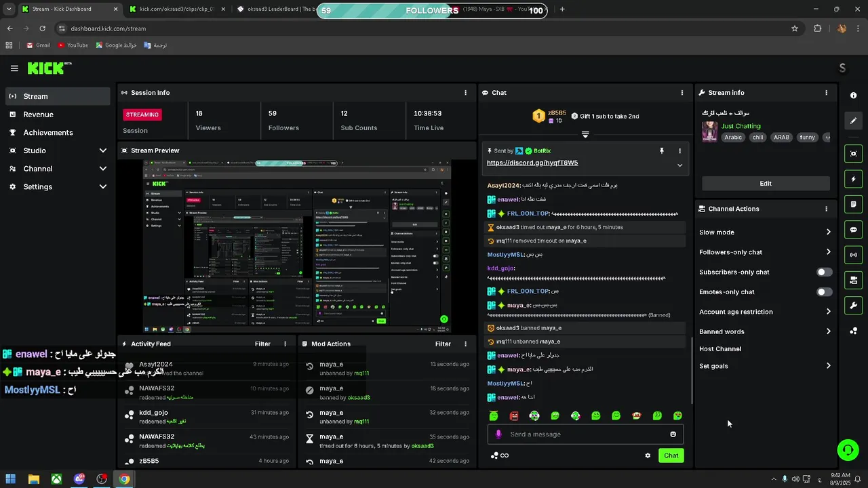The height and width of the screenshot is (488, 868).
Task: Open Achievements in sidebar
Action: click(x=58, y=133)
